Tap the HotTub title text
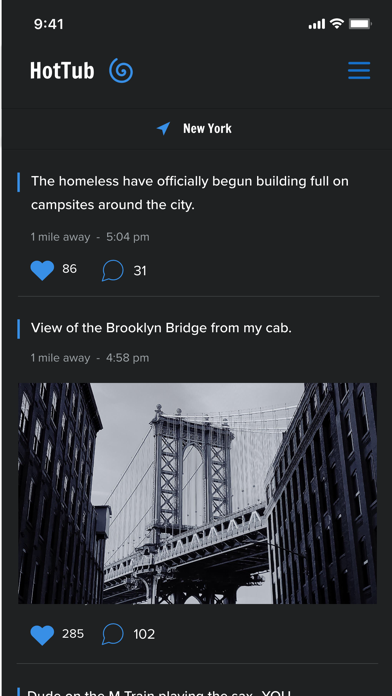 [62, 71]
